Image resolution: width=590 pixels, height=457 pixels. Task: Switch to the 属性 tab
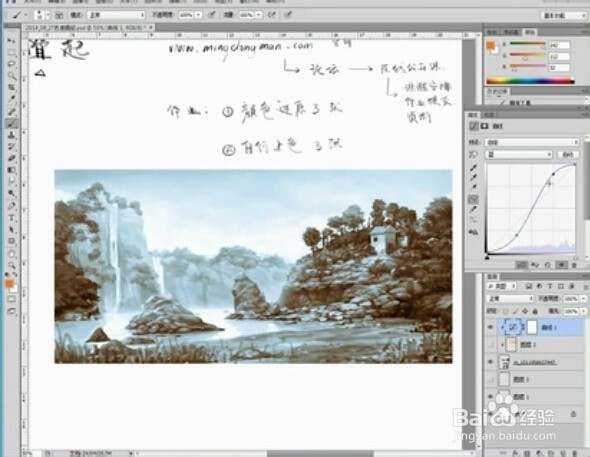point(473,115)
